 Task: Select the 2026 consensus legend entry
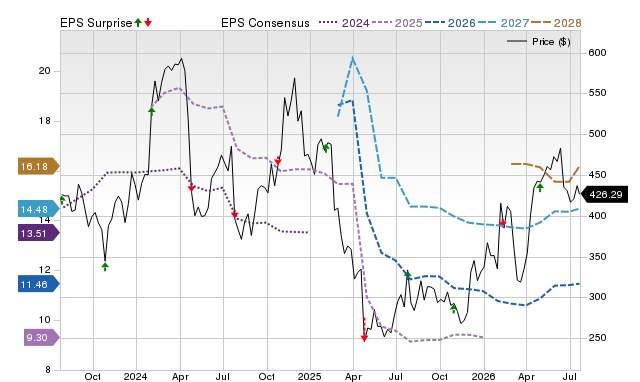point(450,23)
